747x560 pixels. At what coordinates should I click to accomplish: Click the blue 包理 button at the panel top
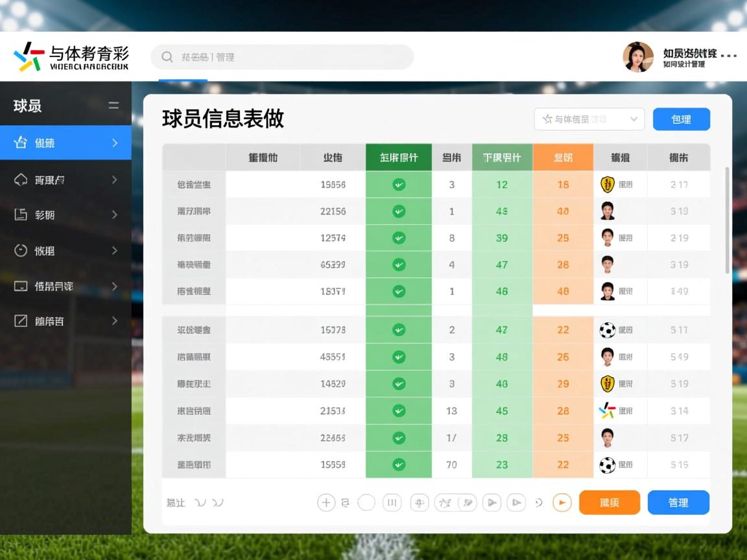[681, 119]
